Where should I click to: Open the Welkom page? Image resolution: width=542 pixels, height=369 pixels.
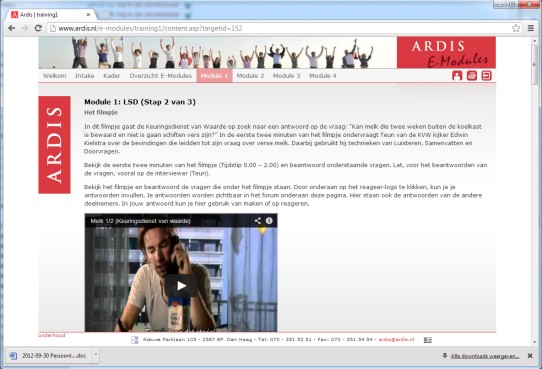55,76
